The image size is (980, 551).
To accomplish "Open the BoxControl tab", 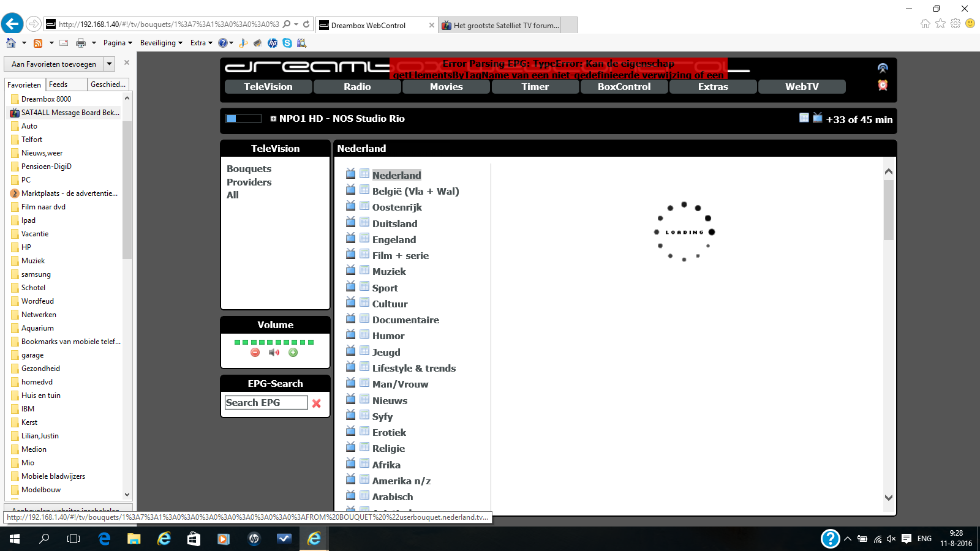I will click(x=624, y=87).
